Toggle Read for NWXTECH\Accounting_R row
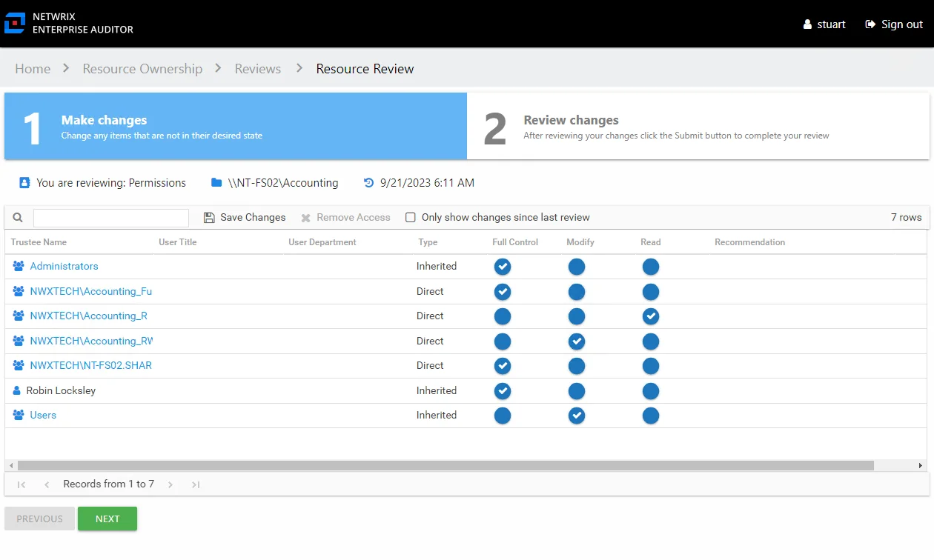 [x=651, y=316]
